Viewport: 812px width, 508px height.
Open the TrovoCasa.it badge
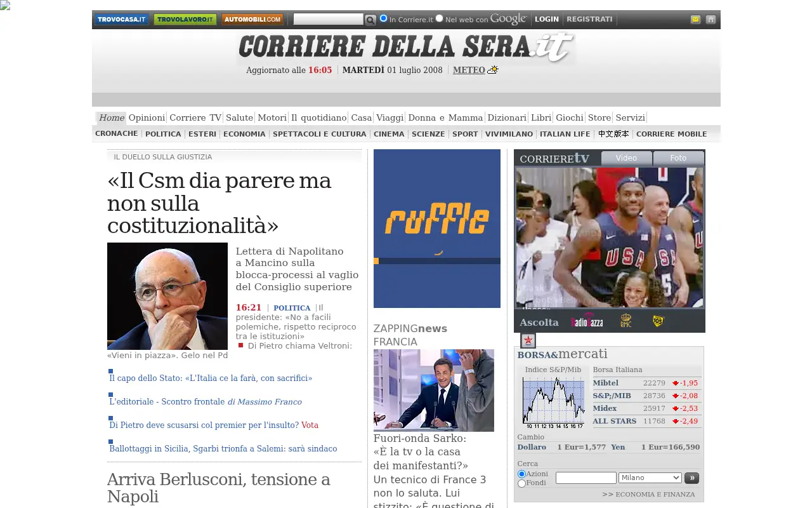pos(122,20)
